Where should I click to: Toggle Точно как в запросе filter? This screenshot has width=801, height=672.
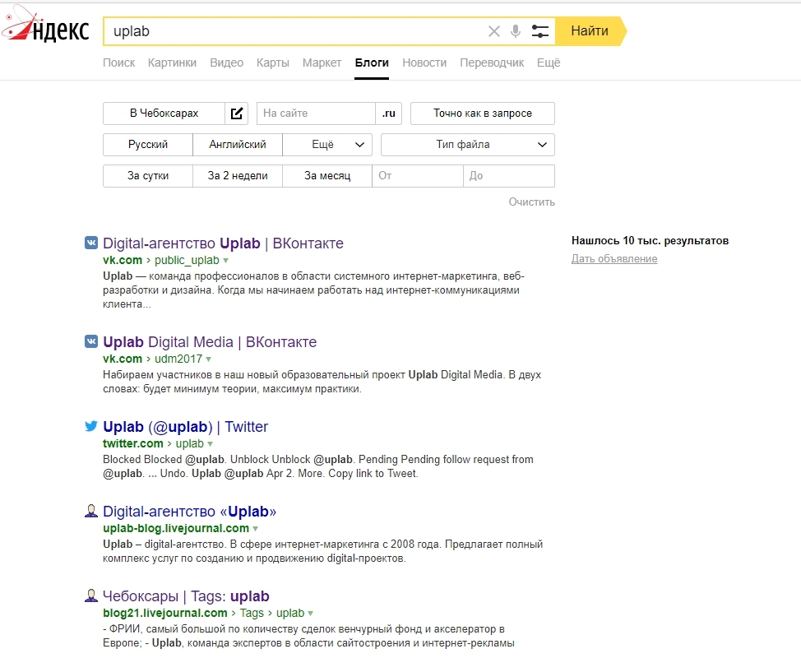click(483, 114)
